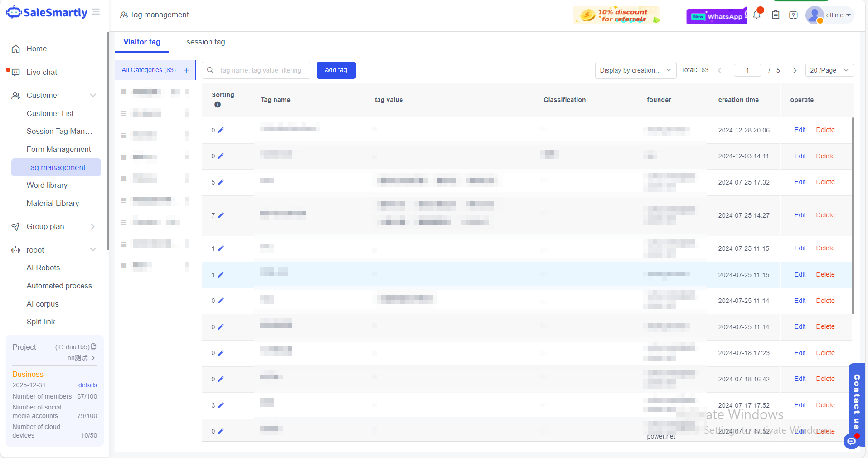This screenshot has height=458, width=868.
Task: Delete the tag created 2024-12-03 14:11
Action: (825, 156)
